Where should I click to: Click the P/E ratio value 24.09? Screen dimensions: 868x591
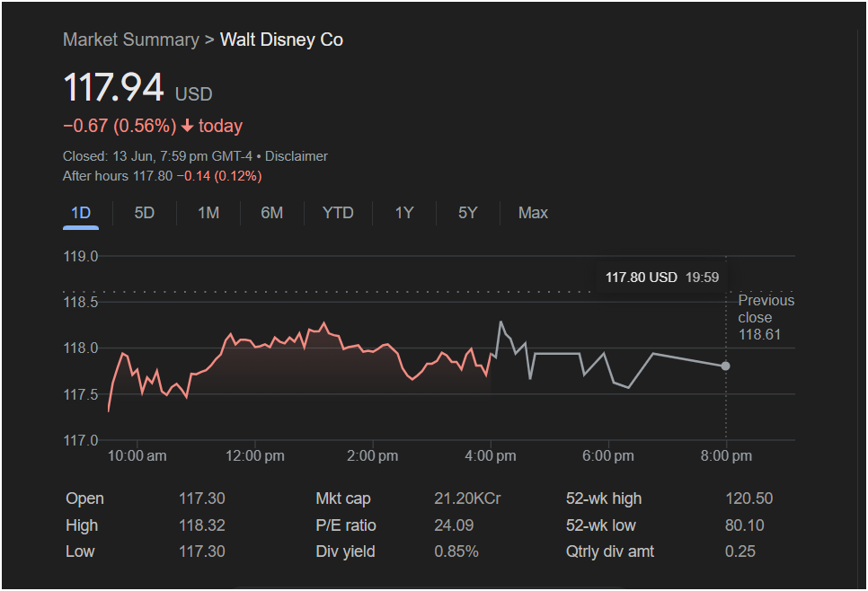pos(454,525)
